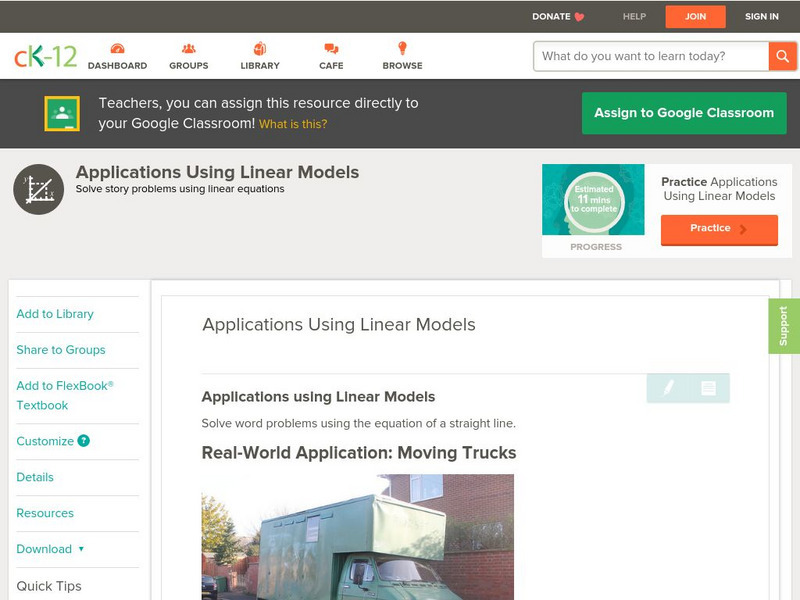This screenshot has height=600, width=800.
Task: Open the Library book icon
Action: (x=260, y=50)
